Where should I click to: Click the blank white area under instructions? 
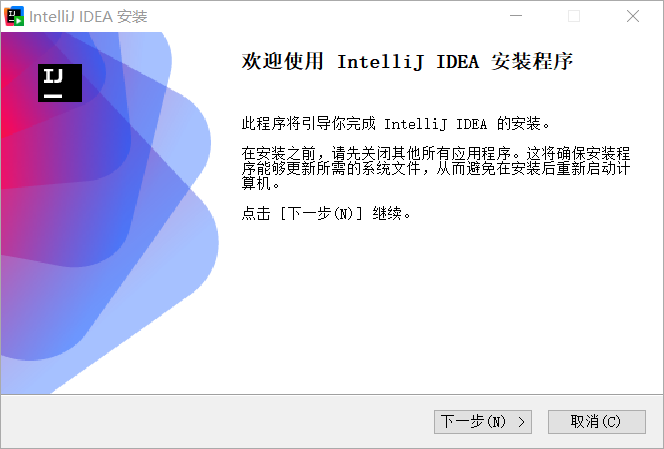click(x=436, y=305)
